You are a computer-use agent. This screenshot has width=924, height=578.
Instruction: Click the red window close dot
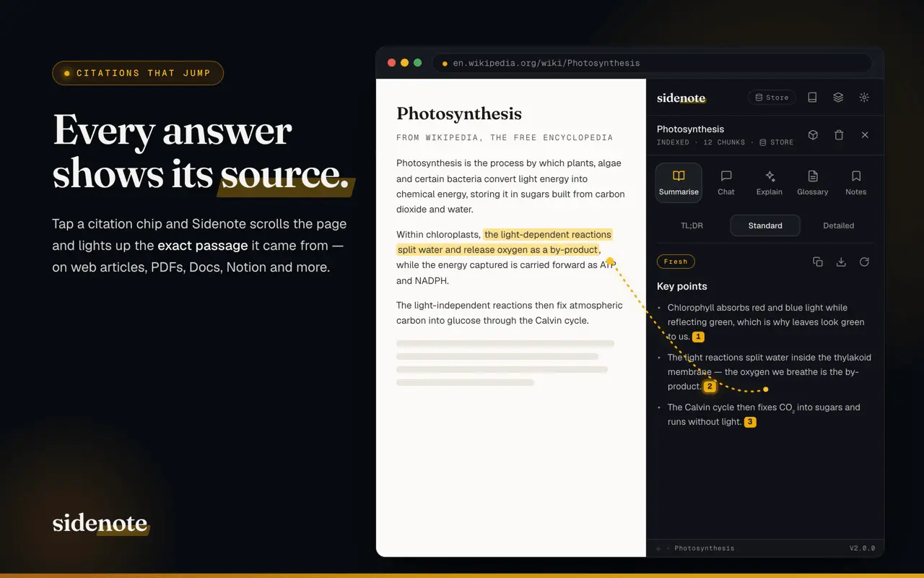point(392,63)
